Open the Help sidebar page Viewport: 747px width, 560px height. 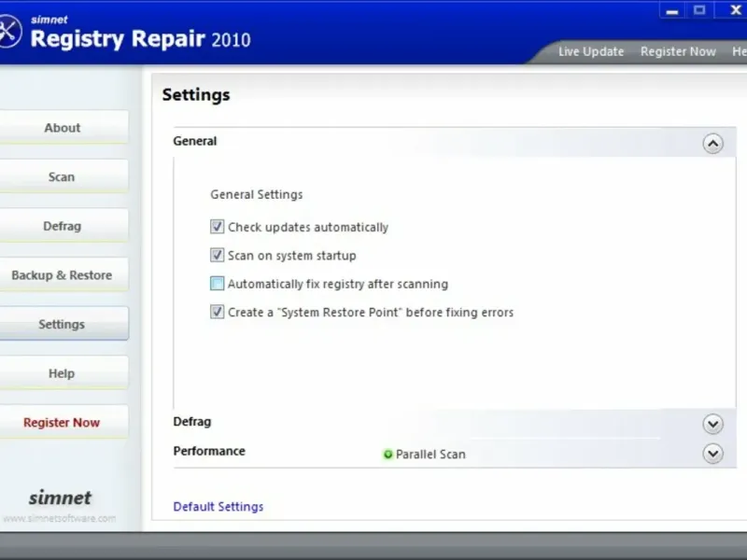(x=63, y=372)
